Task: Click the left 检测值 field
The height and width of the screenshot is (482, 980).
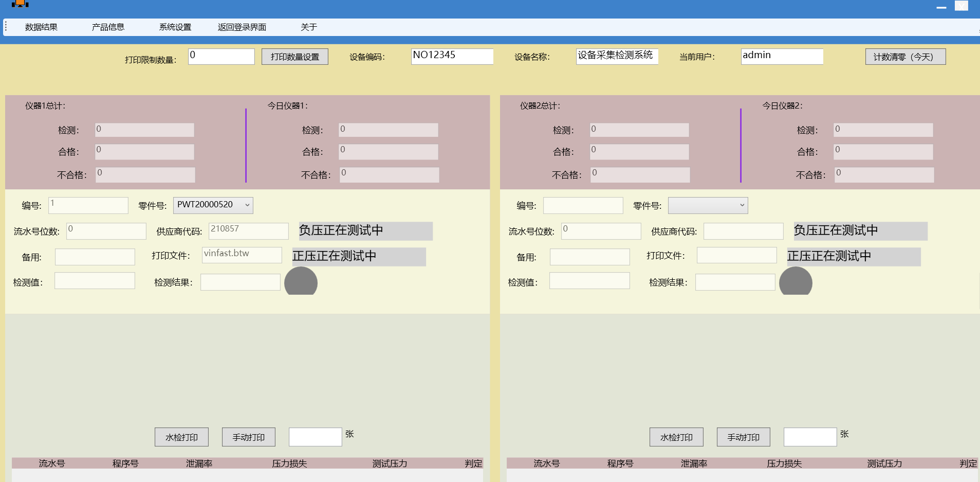Action: pyautogui.click(x=95, y=280)
